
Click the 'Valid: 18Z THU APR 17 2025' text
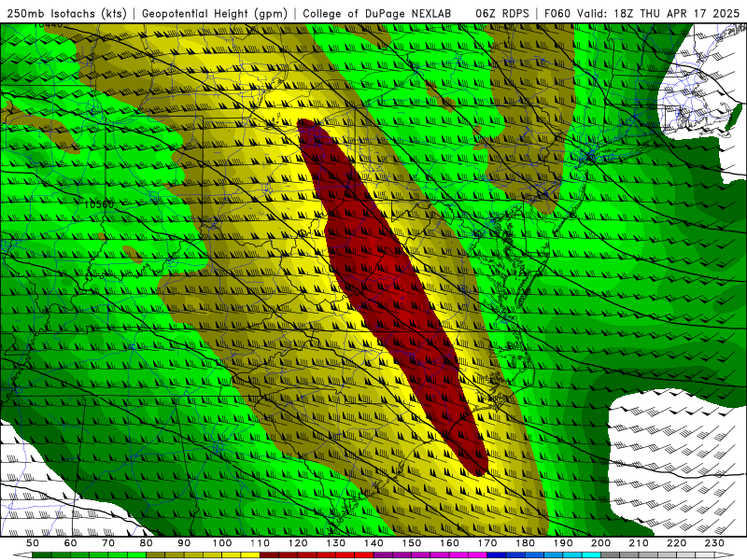pos(658,13)
